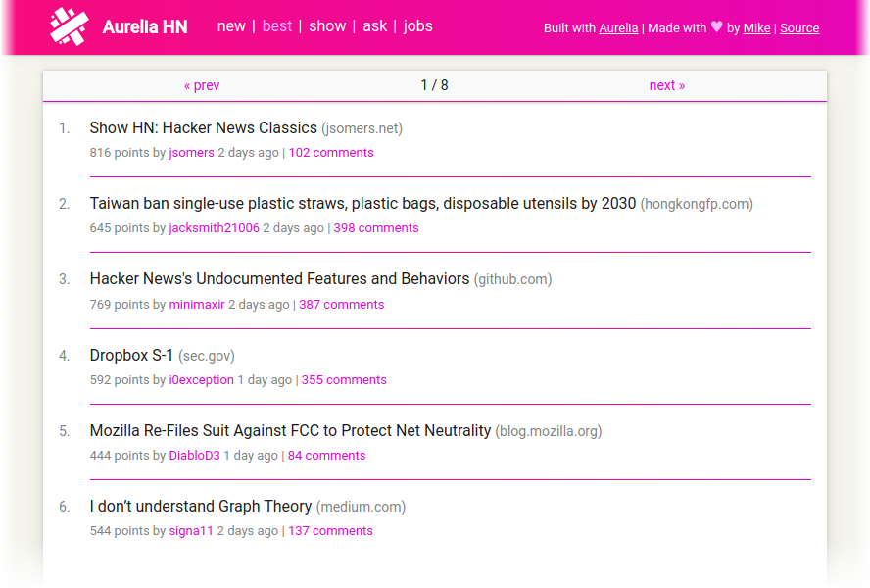This screenshot has height=588, width=870.
Task: Go to previous page with « prev
Action: point(202,85)
